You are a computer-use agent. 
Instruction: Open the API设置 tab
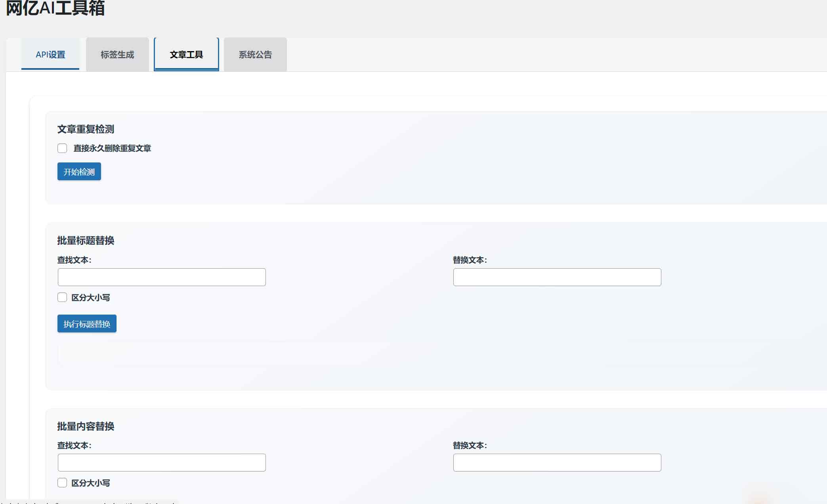coord(50,55)
